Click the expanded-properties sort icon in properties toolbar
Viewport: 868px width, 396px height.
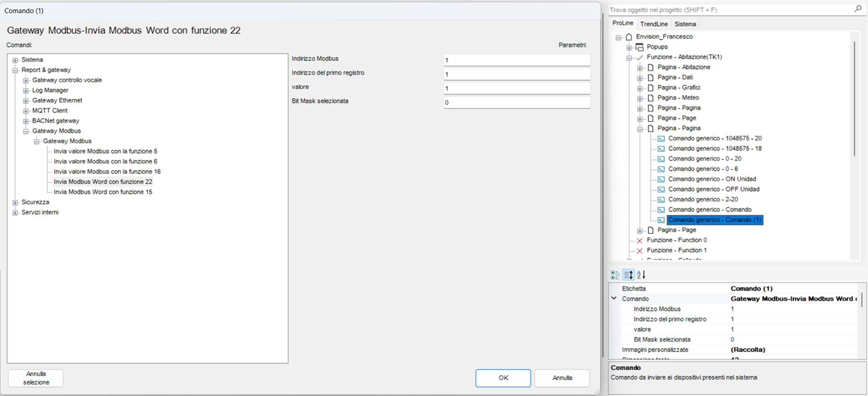click(628, 274)
